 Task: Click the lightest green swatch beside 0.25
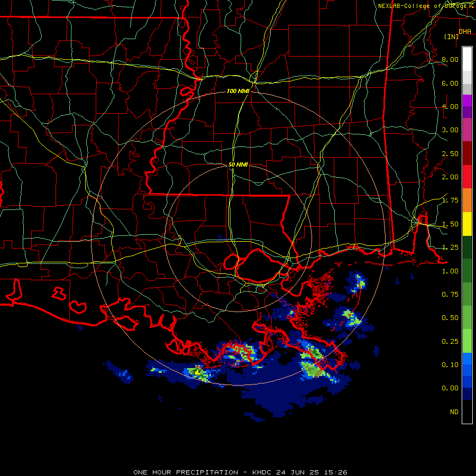(x=467, y=341)
